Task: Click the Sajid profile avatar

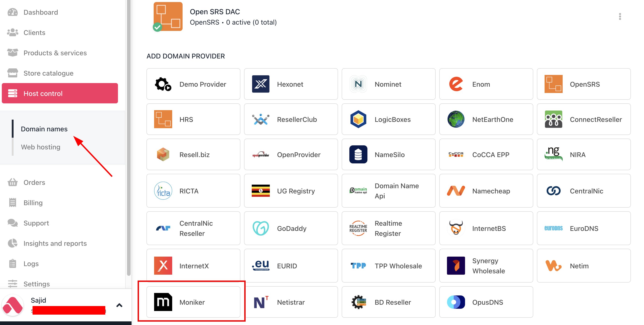Action: tap(13, 305)
